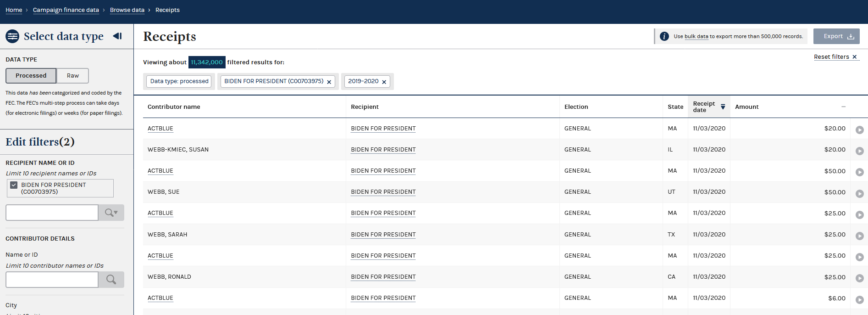This screenshot has height=315, width=868.
Task: Click contributor name WEBB, SARAH
Action: click(x=167, y=235)
